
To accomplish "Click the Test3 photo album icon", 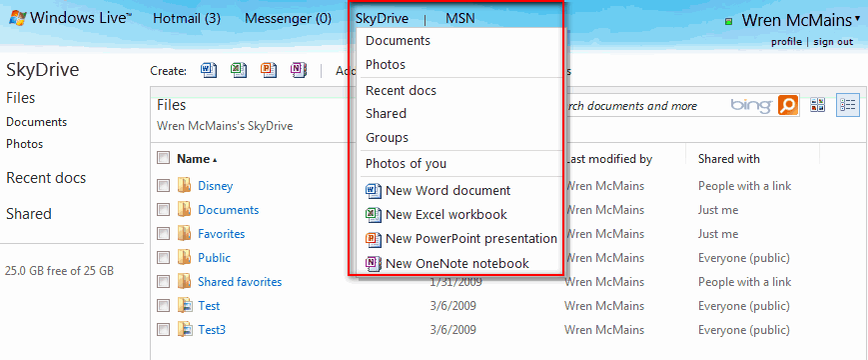I will pos(185,330).
